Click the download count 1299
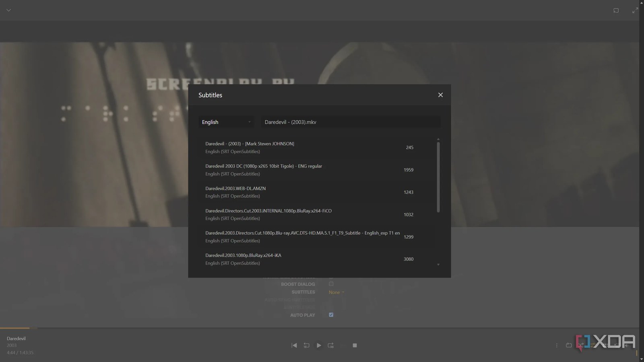Screen dimensions: 644x362 [409, 237]
